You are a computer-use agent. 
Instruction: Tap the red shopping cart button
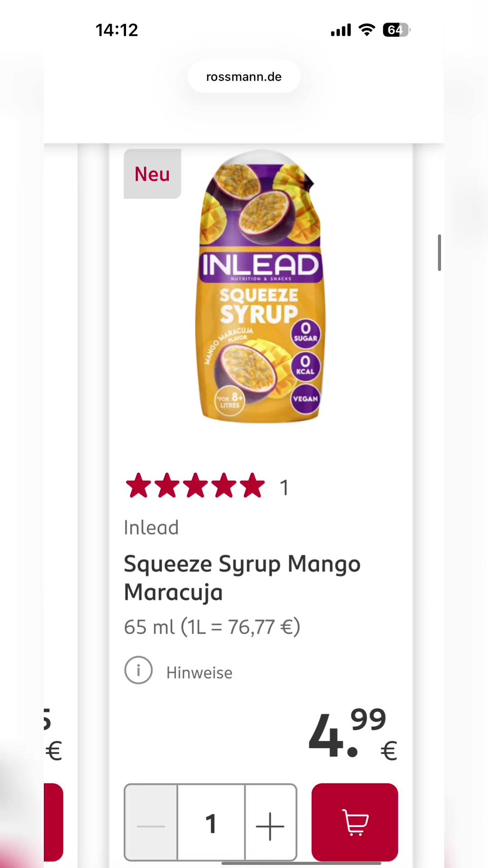click(355, 822)
